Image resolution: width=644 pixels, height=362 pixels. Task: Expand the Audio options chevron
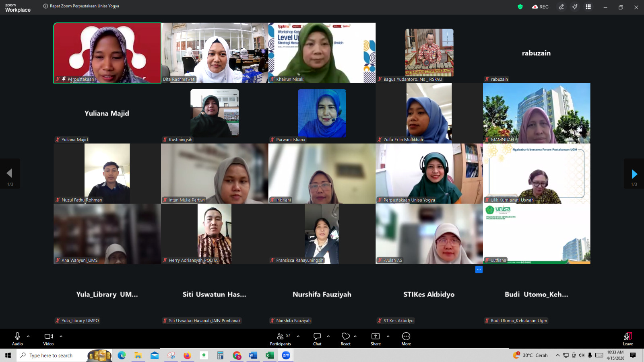click(x=28, y=336)
